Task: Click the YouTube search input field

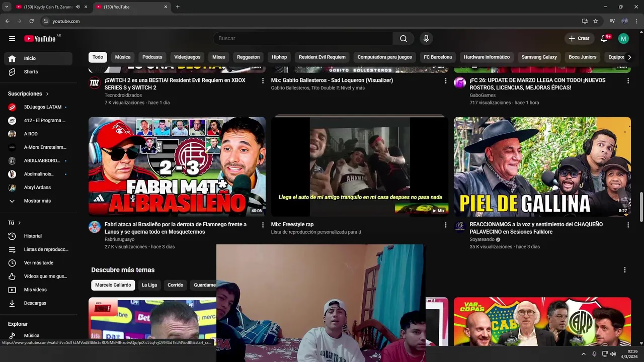Action: click(303, 39)
